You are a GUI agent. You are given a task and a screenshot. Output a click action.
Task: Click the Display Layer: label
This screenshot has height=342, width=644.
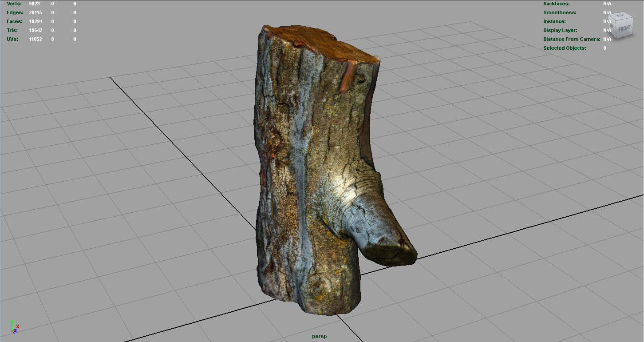point(561,30)
